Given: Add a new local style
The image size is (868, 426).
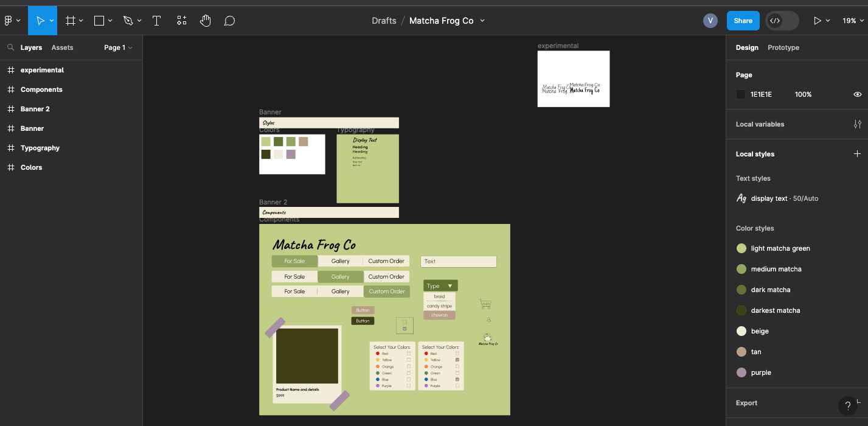Looking at the screenshot, I should click(x=857, y=154).
